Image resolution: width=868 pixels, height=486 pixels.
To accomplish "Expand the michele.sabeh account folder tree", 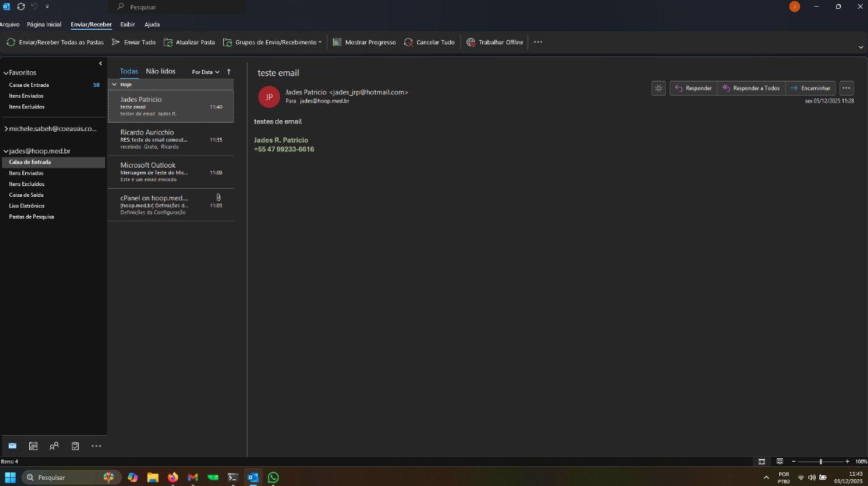I will point(6,129).
